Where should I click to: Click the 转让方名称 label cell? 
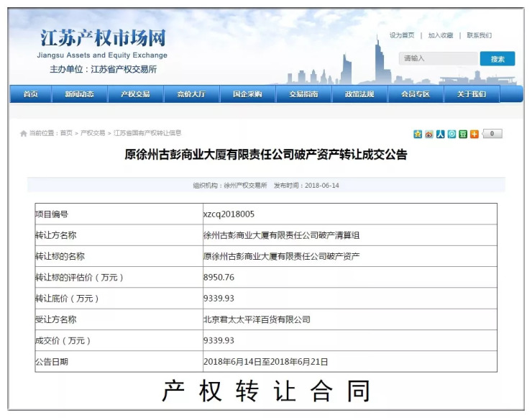click(119, 235)
